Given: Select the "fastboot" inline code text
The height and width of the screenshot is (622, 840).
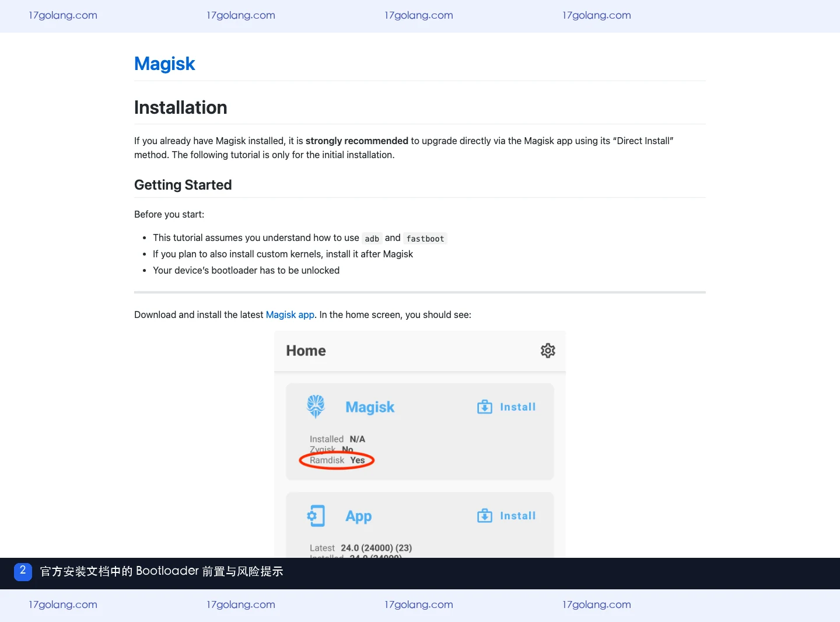Looking at the screenshot, I should point(425,239).
